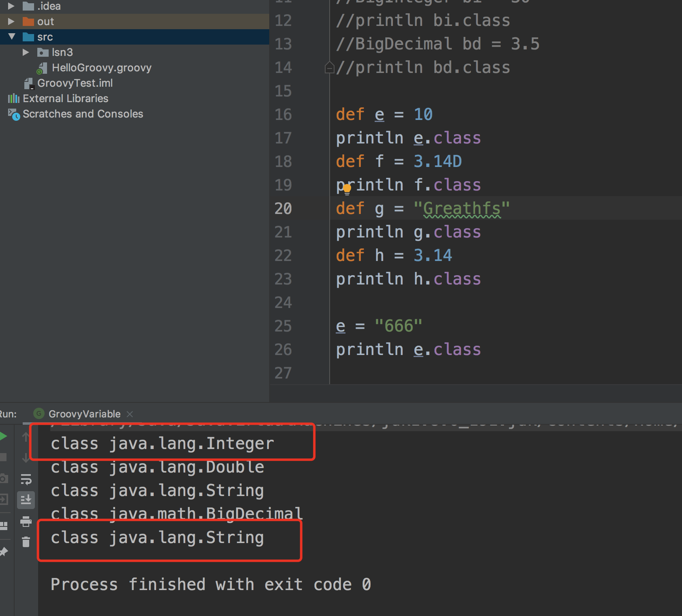The image size is (682, 616).
Task: Open GroovyTest.iml file
Action: 75,83
